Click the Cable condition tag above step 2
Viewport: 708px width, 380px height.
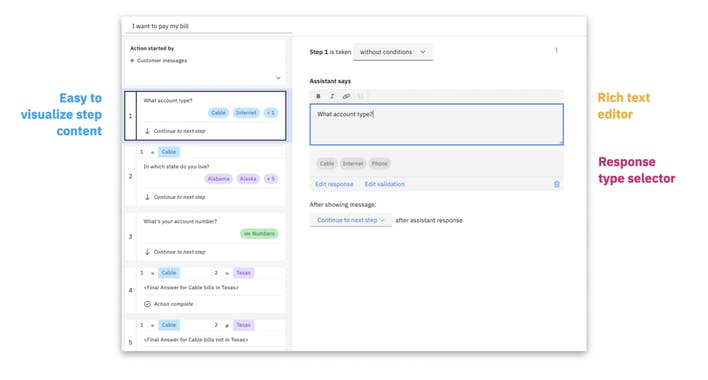click(x=168, y=152)
